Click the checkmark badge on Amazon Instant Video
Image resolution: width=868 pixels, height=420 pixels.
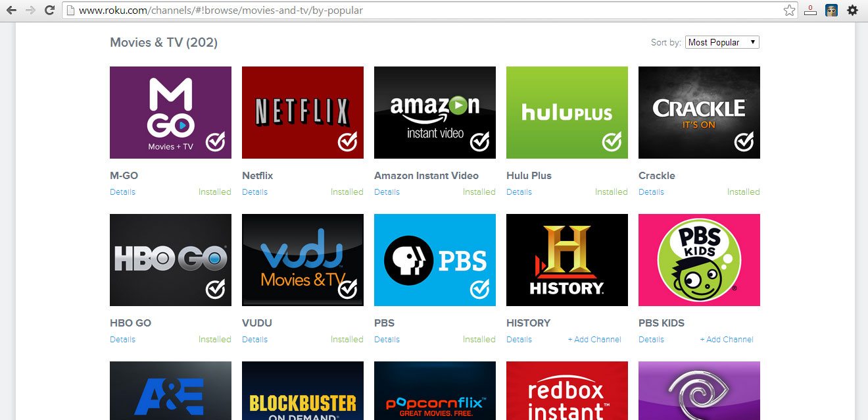480,142
